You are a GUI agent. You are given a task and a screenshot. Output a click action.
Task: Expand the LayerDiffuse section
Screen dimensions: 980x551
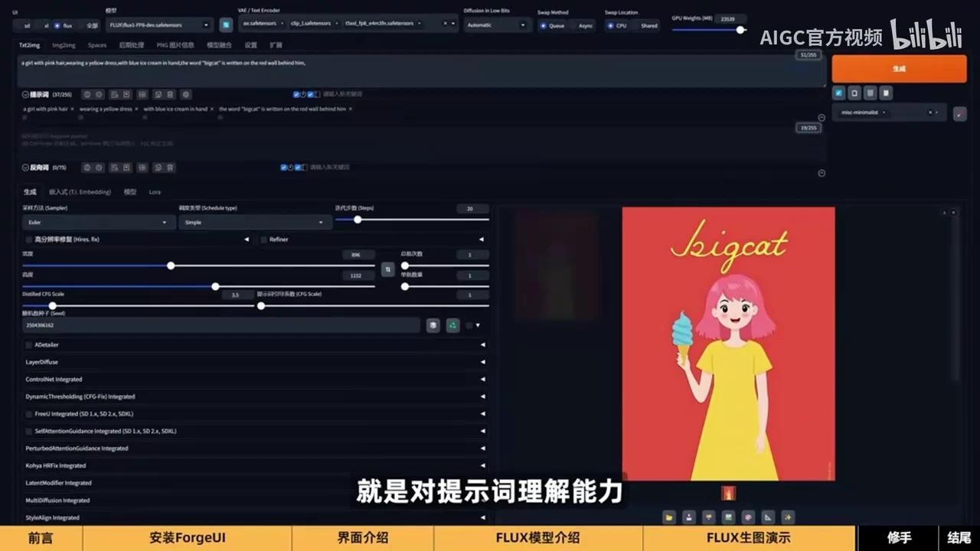click(255, 362)
